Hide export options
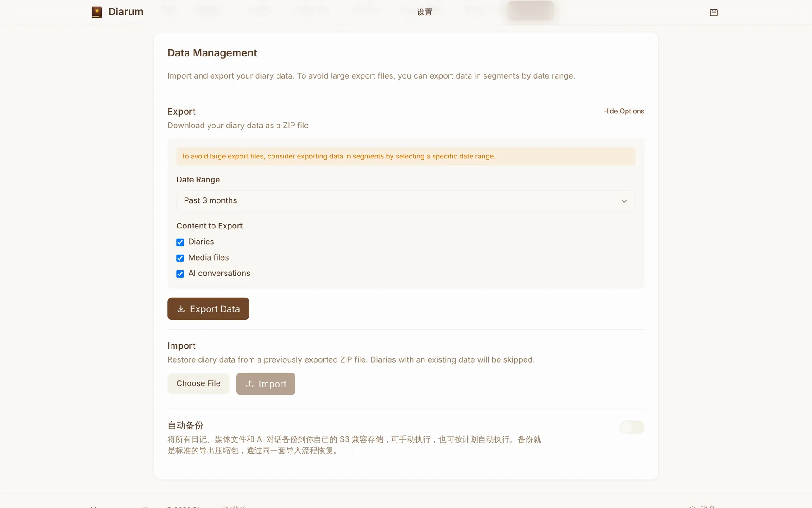 pyautogui.click(x=623, y=111)
